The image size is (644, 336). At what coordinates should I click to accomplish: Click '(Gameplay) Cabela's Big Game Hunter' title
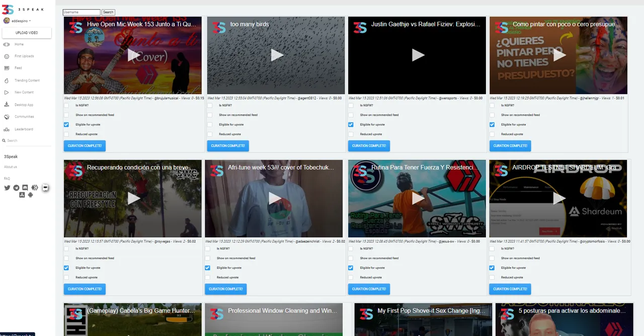[140, 311]
